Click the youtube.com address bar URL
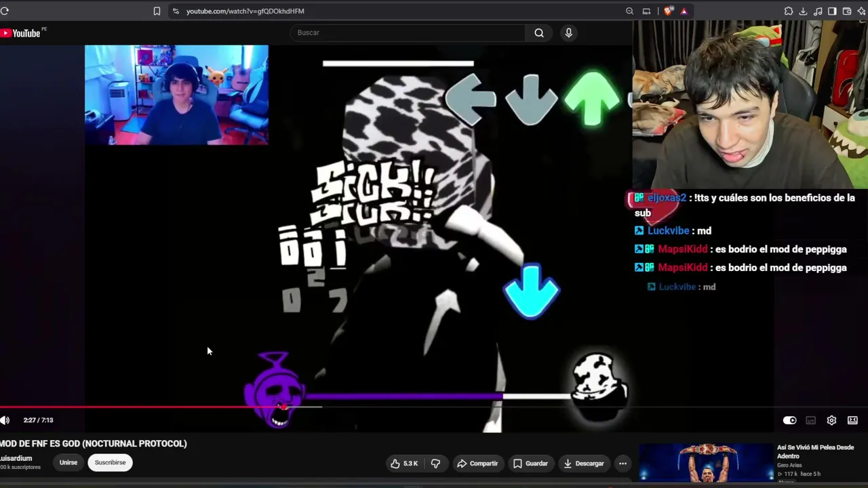Image resolution: width=868 pixels, height=488 pixels. pos(245,11)
